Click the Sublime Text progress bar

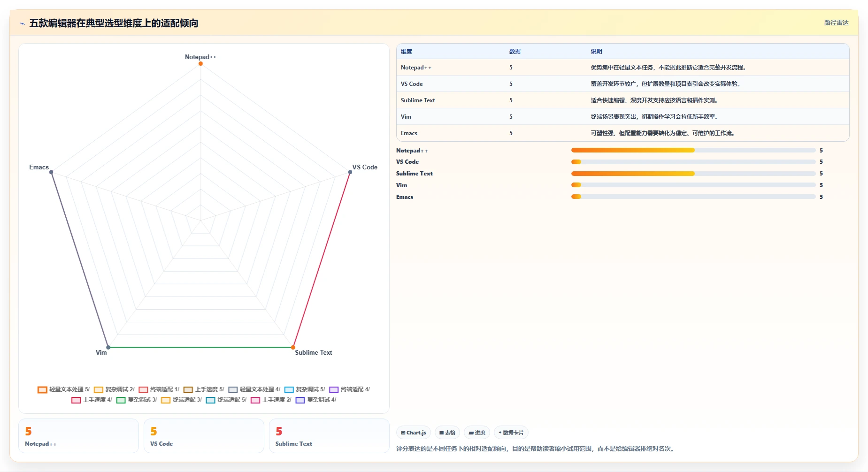693,174
